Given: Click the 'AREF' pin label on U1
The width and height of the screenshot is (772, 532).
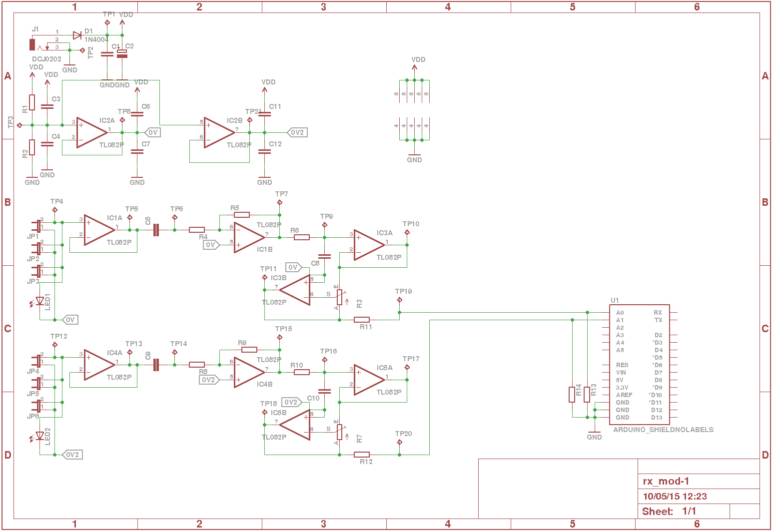Looking at the screenshot, I should [x=624, y=395].
